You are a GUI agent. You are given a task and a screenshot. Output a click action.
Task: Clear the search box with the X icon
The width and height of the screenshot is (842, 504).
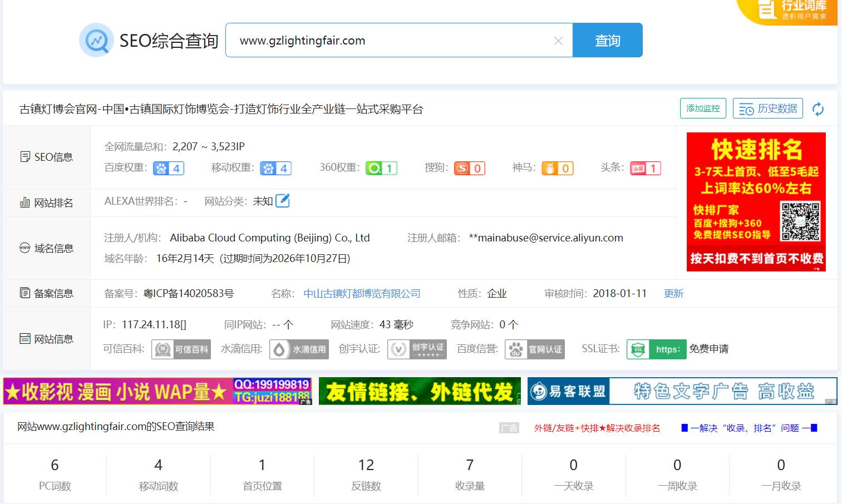coord(558,41)
